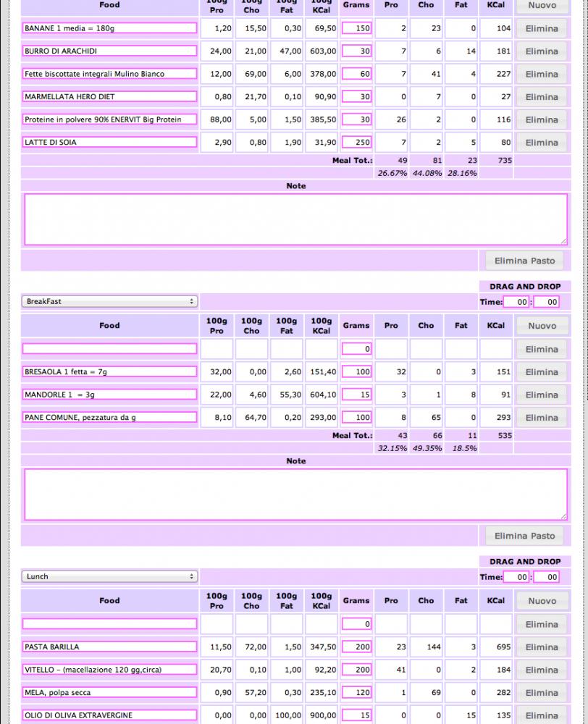Edit the PASTA BARILLA name field
This screenshot has height=724, width=588.
coord(110,647)
